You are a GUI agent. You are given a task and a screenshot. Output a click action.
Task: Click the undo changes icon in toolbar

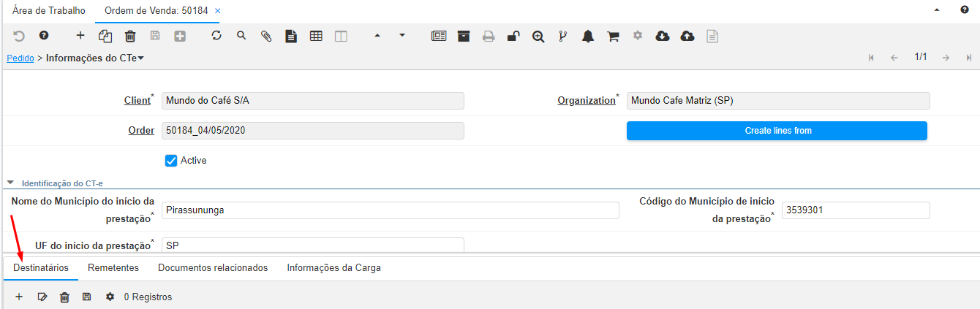point(19,35)
